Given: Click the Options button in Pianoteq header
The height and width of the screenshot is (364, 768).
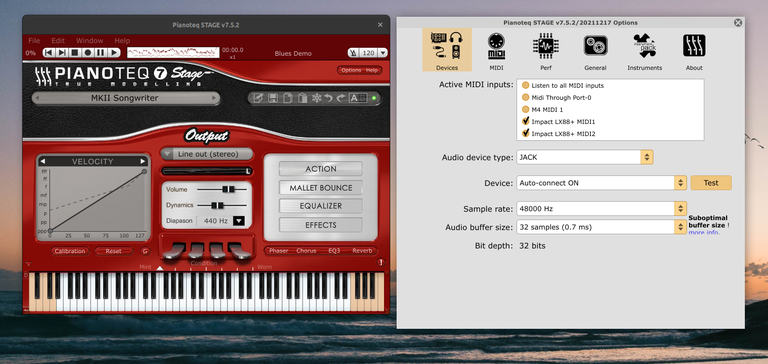Looking at the screenshot, I should [351, 70].
